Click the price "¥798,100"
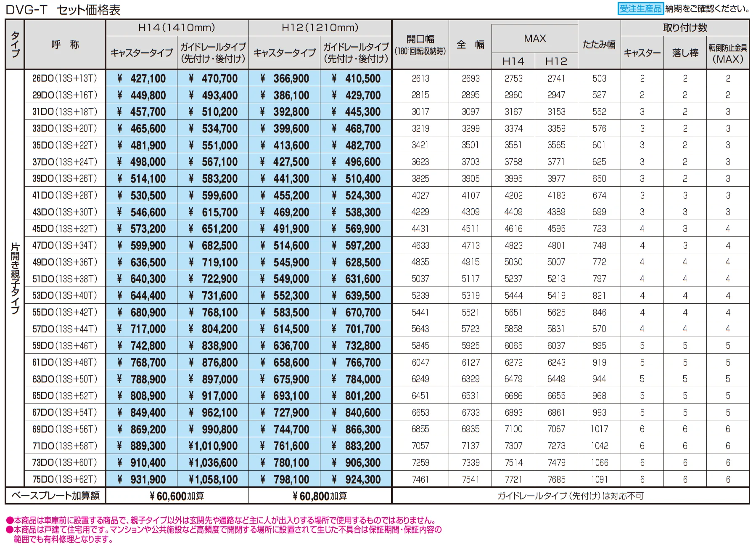The height and width of the screenshot is (555, 756). coord(285,479)
